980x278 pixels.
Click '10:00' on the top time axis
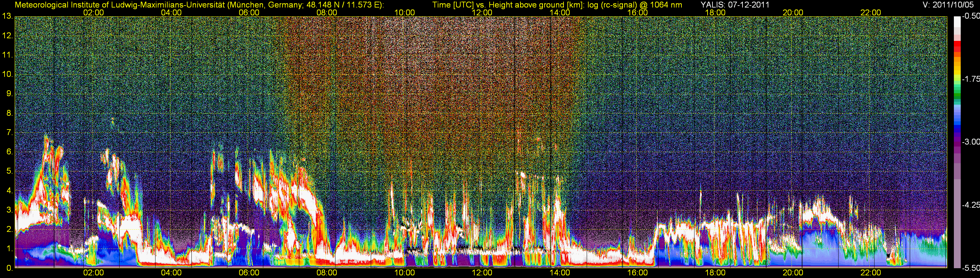(404, 12)
